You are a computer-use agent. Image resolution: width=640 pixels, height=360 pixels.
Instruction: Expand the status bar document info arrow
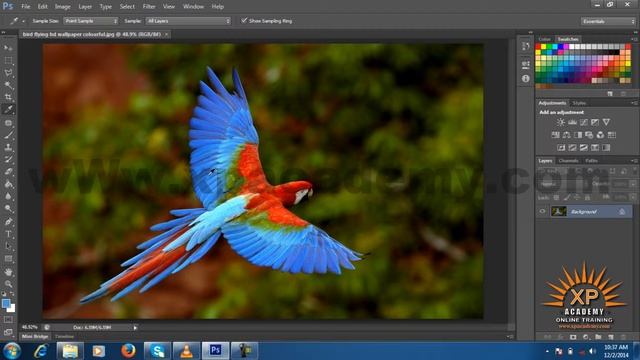[x=135, y=327]
